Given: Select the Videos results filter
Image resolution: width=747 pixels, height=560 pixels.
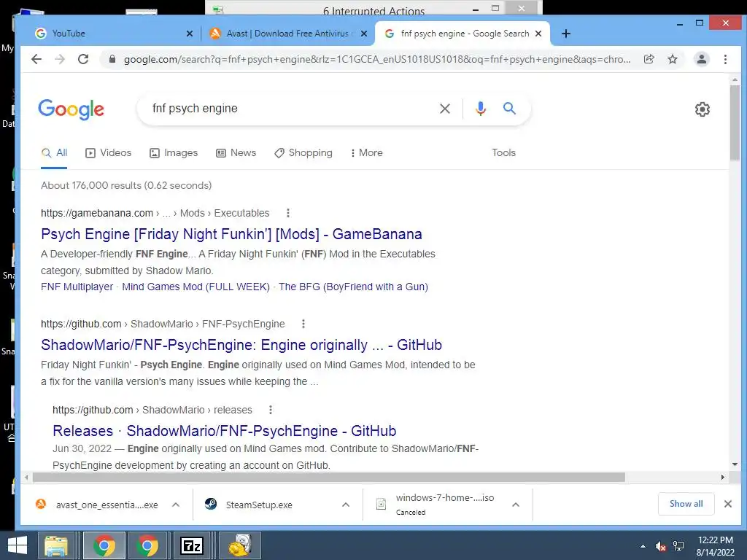Looking at the screenshot, I should [x=108, y=153].
